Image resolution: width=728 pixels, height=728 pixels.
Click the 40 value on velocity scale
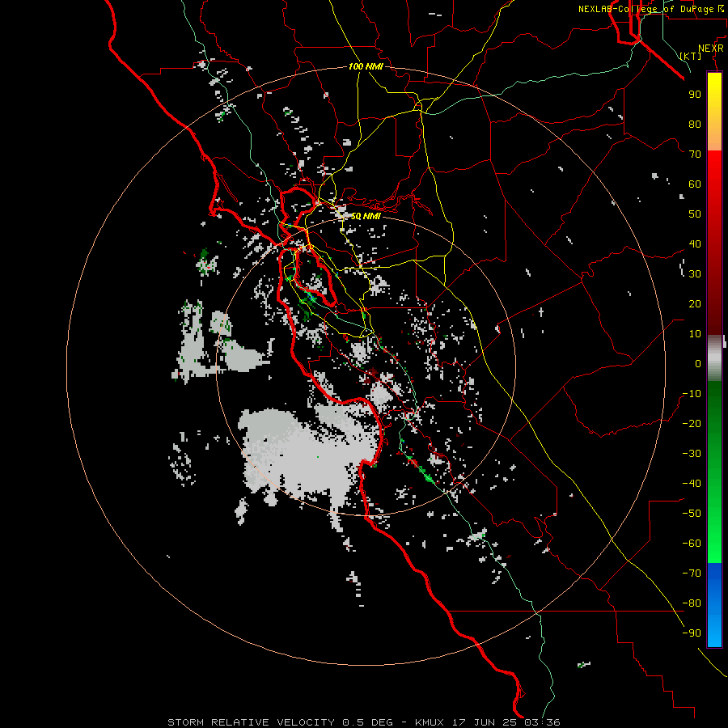695,243
